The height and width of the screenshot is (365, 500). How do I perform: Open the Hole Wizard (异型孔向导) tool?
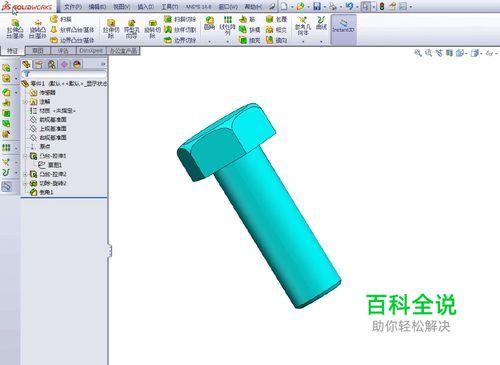[132, 29]
